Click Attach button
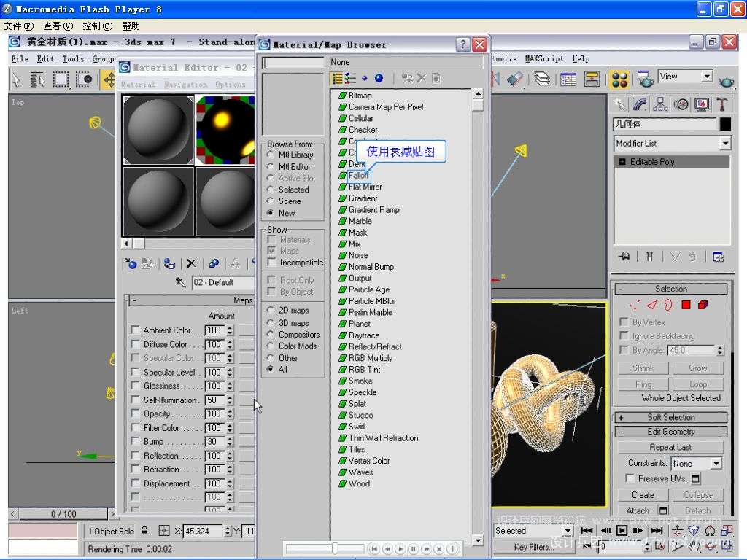Screen dimensions: 747x560 (x=638, y=510)
